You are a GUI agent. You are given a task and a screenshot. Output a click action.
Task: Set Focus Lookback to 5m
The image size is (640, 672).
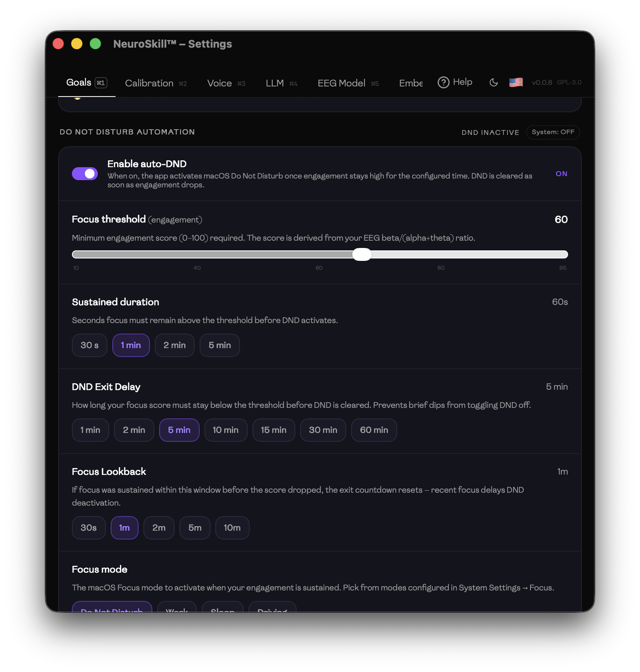195,528
